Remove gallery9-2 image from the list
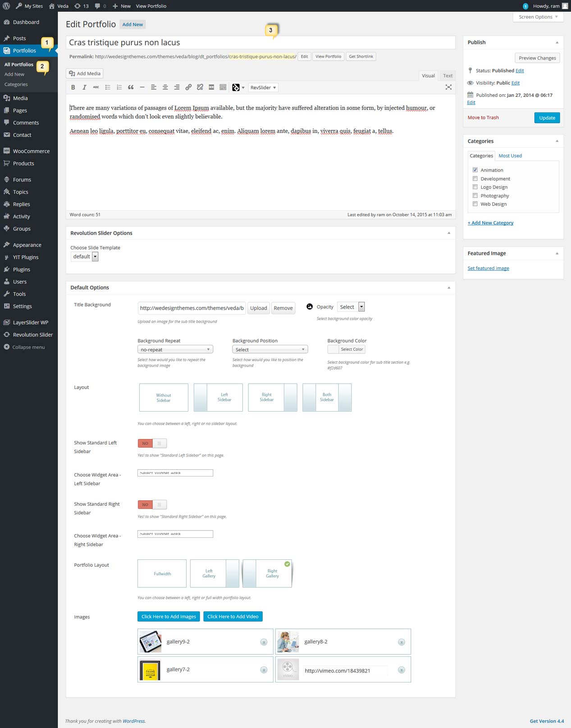The width and height of the screenshot is (571, 728). pos(264,642)
